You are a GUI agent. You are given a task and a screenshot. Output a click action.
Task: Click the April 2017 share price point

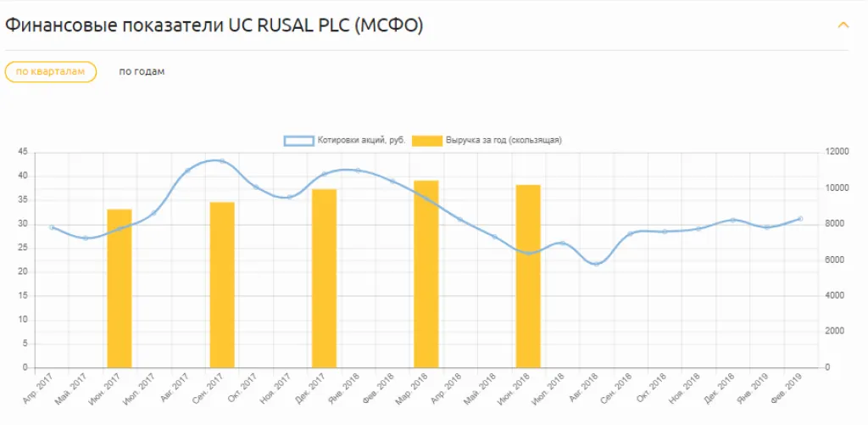point(52,227)
